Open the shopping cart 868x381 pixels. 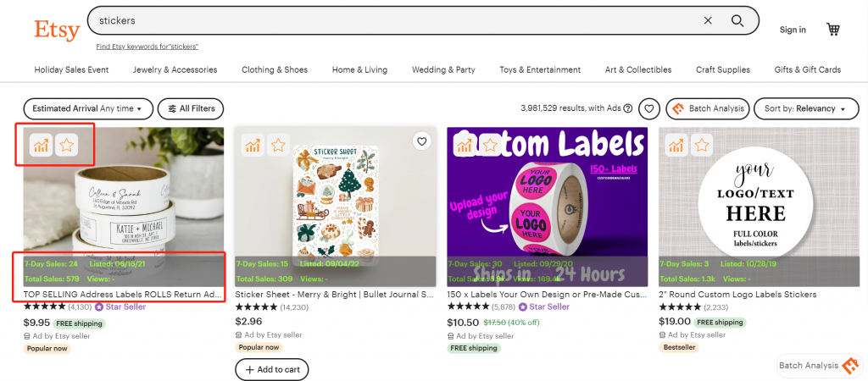point(833,30)
